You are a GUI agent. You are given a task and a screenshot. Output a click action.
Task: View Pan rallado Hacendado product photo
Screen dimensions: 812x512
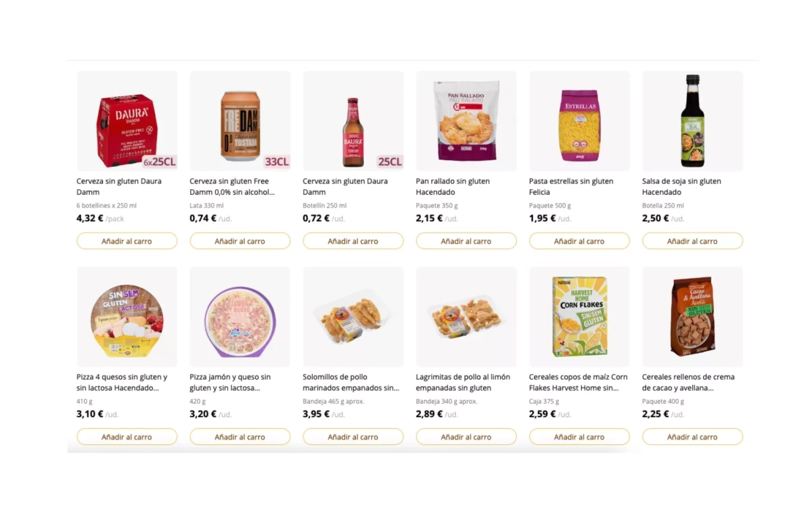click(466, 122)
